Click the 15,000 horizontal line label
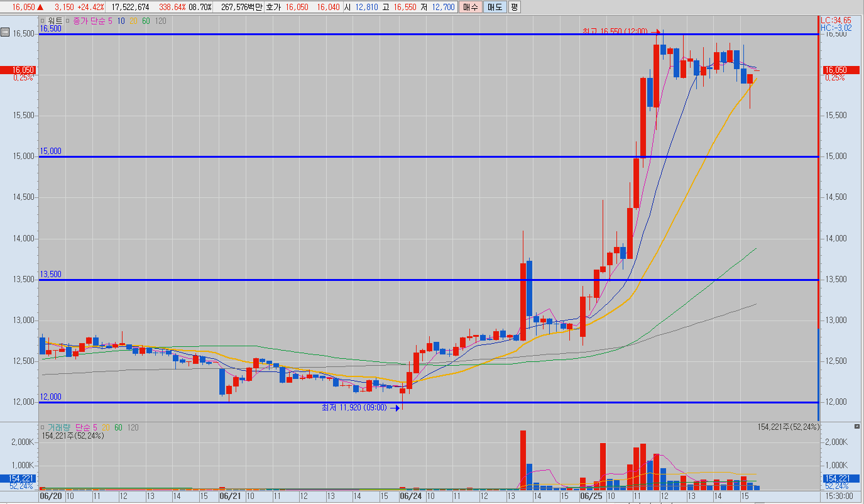 [x=51, y=151]
